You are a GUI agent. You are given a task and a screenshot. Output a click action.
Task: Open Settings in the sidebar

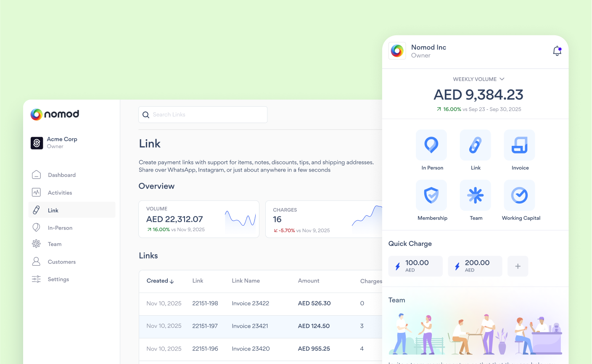pos(58,279)
